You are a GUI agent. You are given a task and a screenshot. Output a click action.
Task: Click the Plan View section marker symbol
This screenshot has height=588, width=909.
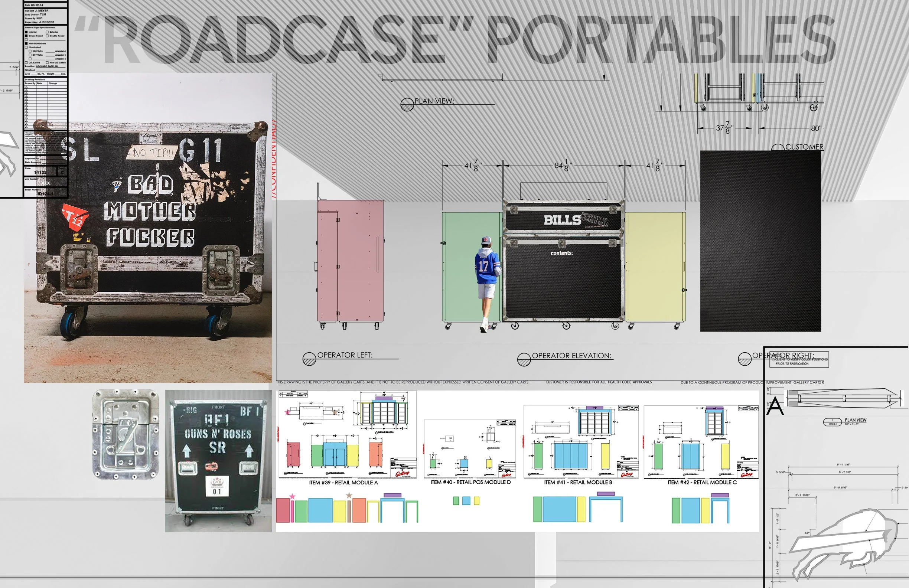click(x=407, y=104)
